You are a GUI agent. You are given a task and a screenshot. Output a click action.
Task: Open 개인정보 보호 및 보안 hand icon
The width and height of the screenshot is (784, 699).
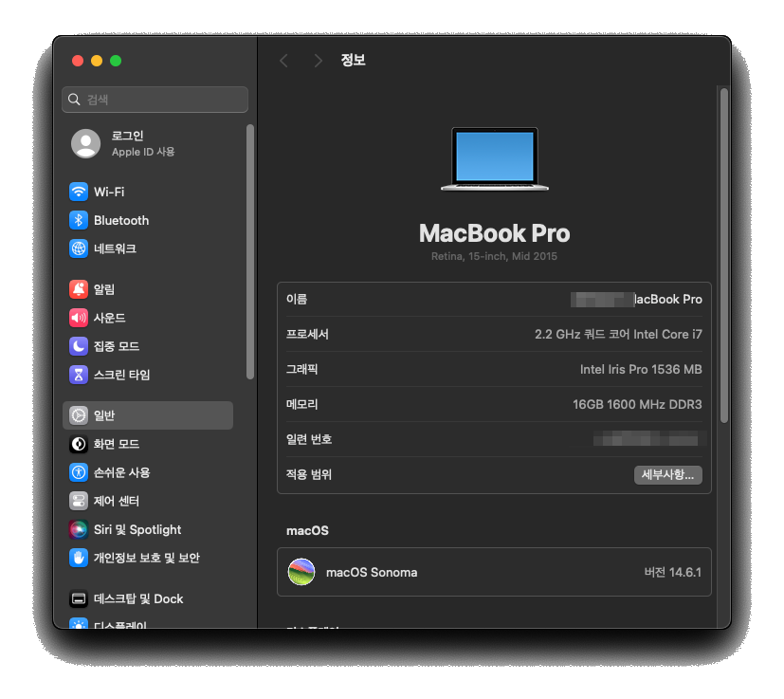79,558
